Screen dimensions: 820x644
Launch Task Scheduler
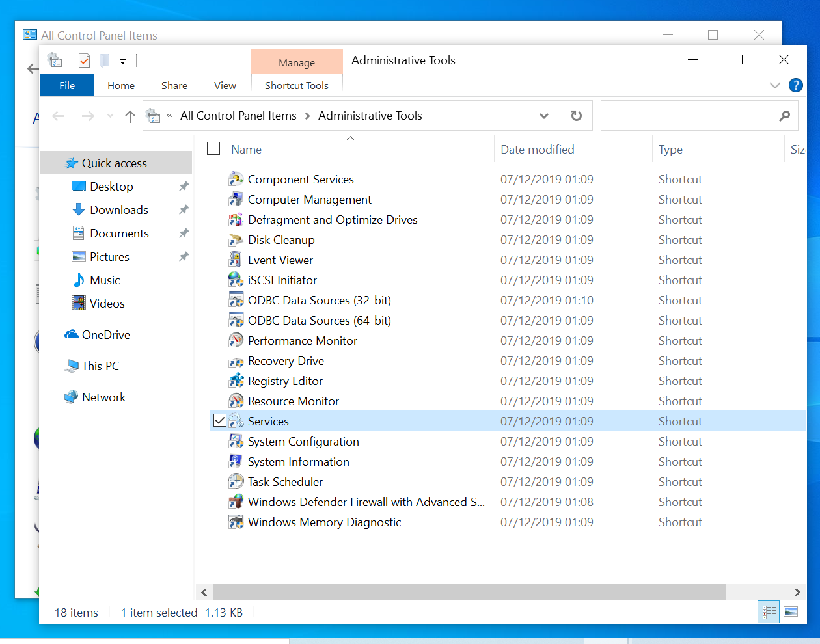[x=285, y=481]
